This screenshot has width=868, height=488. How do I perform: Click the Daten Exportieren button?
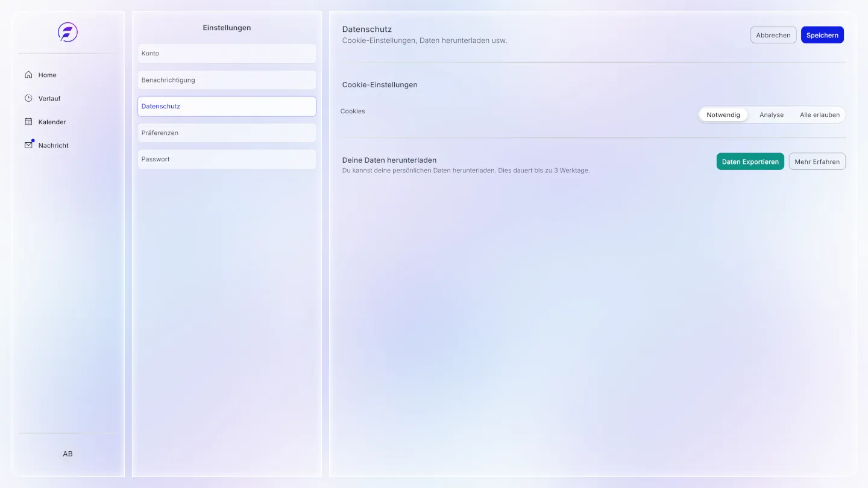coord(750,161)
